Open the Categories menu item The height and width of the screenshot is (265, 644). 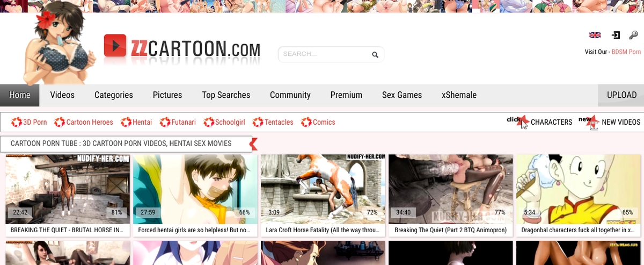tap(114, 95)
